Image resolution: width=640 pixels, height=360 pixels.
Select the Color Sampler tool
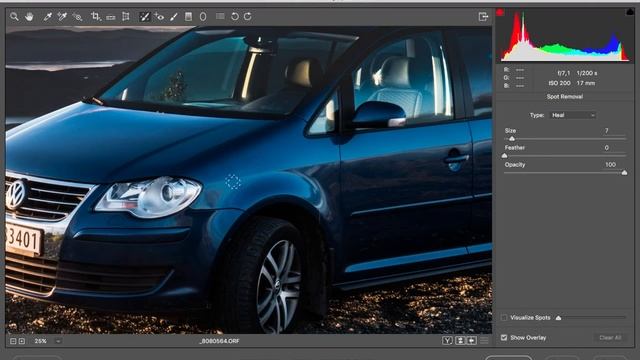[62, 17]
